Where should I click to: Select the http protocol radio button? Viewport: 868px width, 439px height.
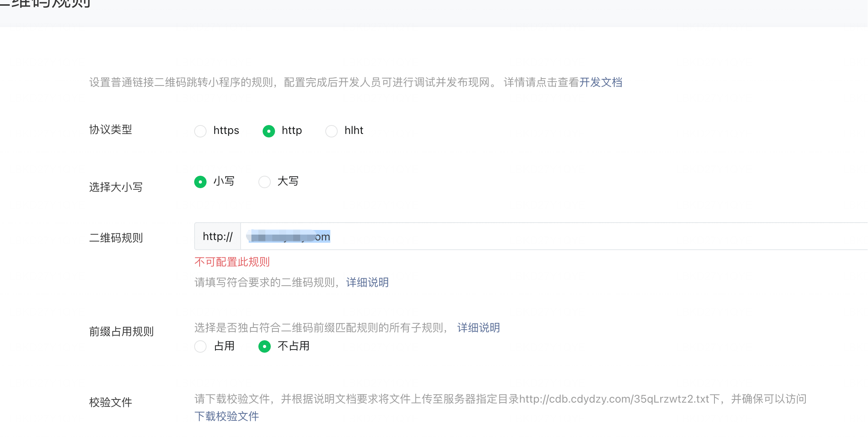[x=269, y=131]
